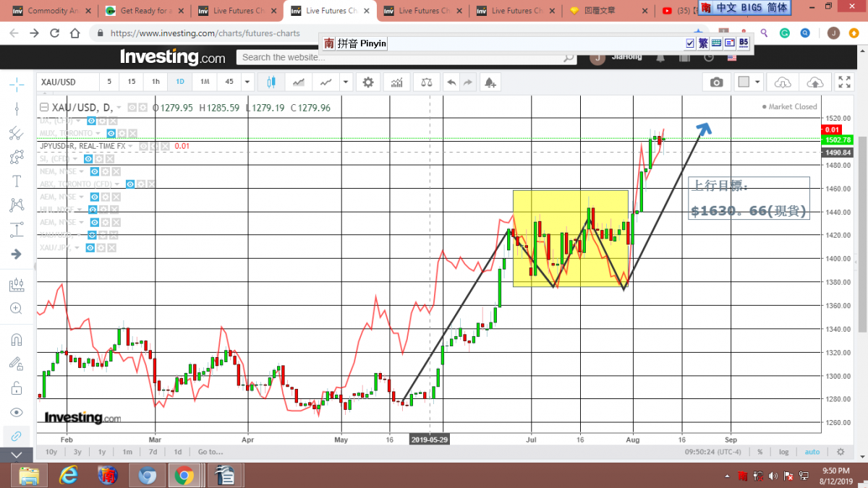Set the range to 1y

[102, 452]
